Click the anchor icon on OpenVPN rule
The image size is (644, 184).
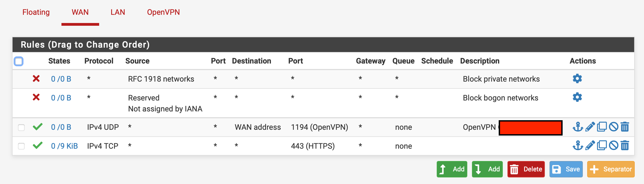click(x=578, y=127)
